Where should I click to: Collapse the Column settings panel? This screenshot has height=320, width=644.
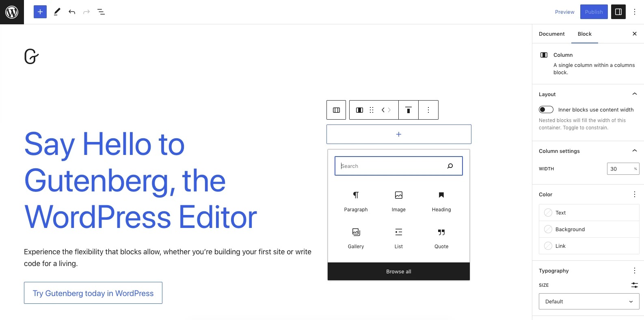[x=635, y=151]
